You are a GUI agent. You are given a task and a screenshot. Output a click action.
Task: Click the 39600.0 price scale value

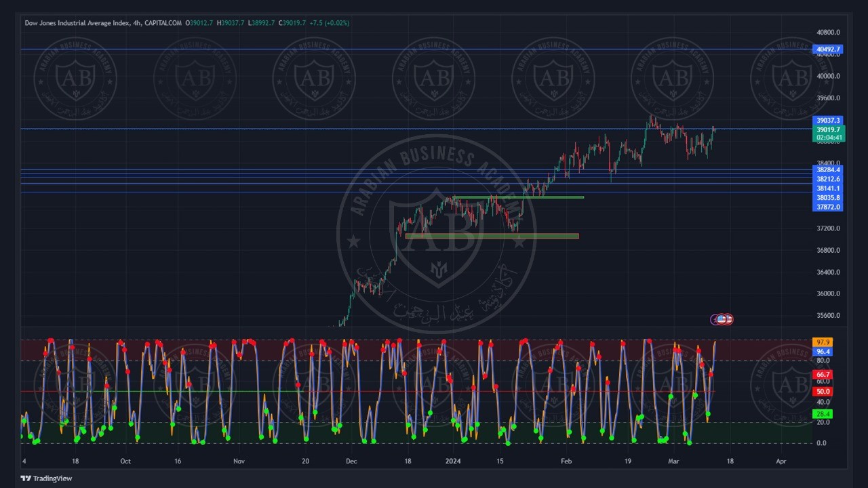[828, 98]
